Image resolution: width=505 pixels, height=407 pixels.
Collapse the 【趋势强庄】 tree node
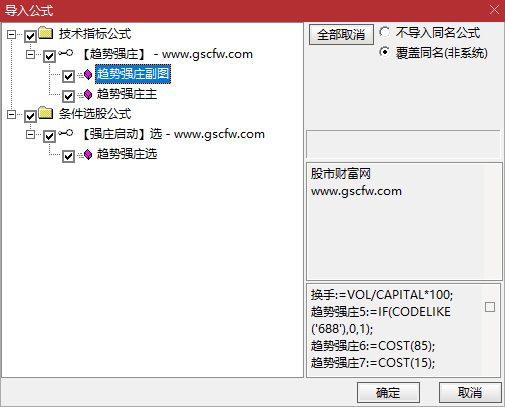coord(31,54)
